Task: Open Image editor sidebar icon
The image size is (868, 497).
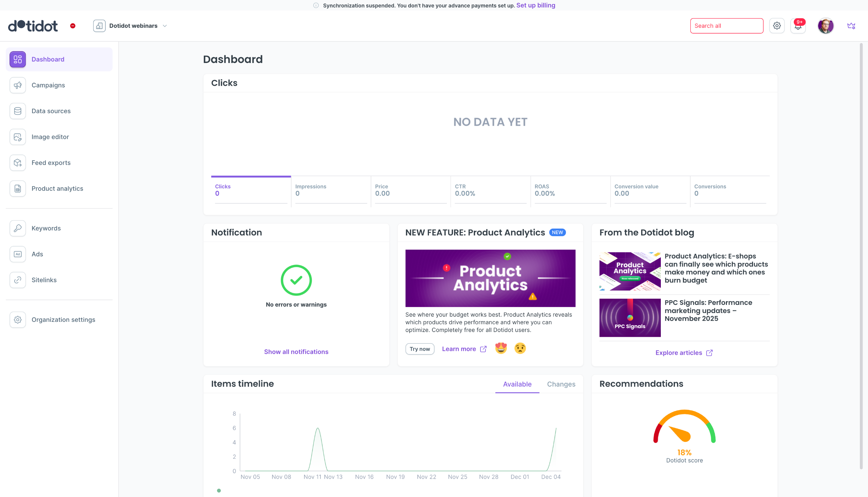Action: 18,137
